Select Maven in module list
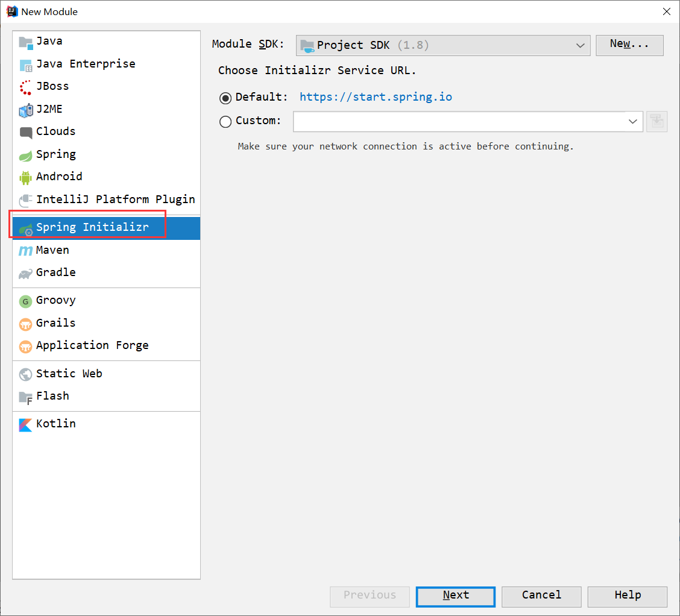The height and width of the screenshot is (616, 680). (106, 251)
